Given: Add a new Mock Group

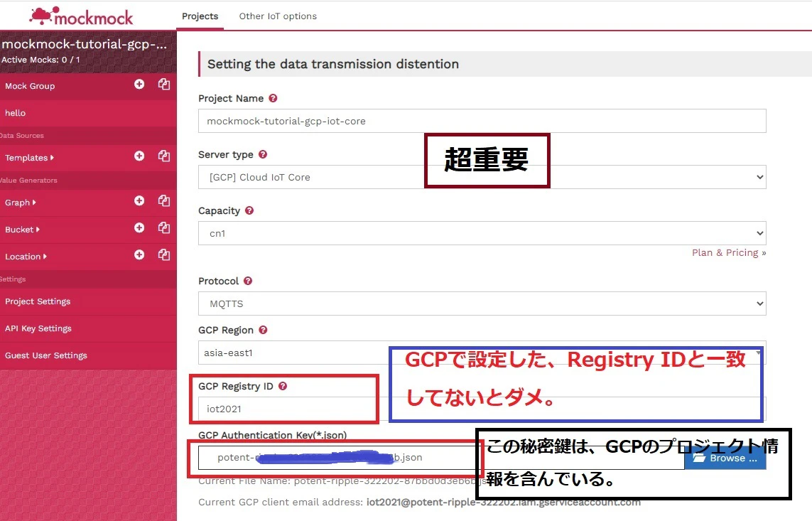Looking at the screenshot, I should point(139,84).
